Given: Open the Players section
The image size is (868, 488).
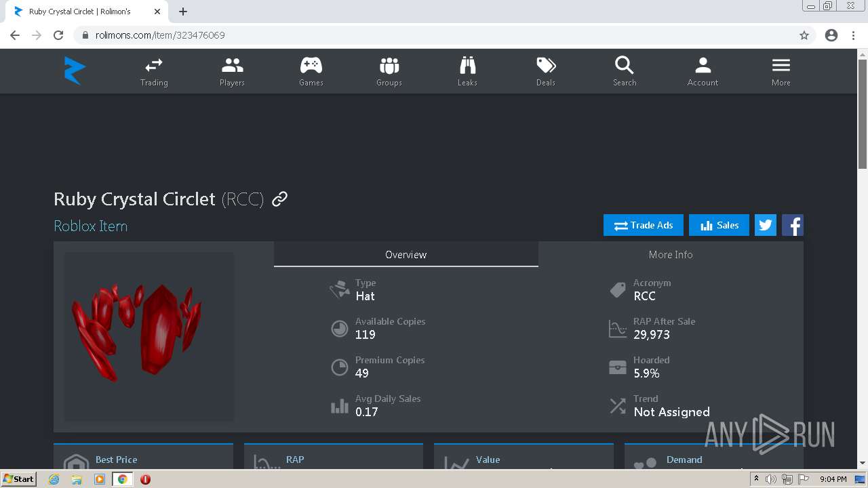Looking at the screenshot, I should pyautogui.click(x=232, y=72).
